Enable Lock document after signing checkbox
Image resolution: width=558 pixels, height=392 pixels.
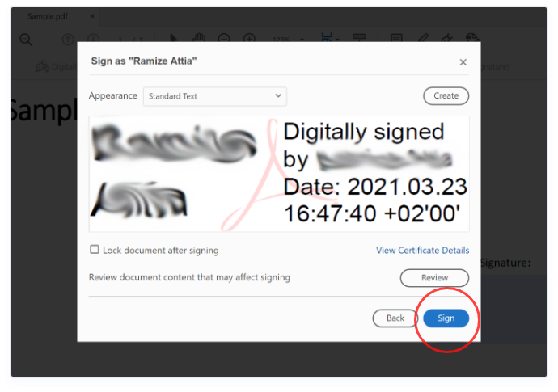[x=95, y=250]
